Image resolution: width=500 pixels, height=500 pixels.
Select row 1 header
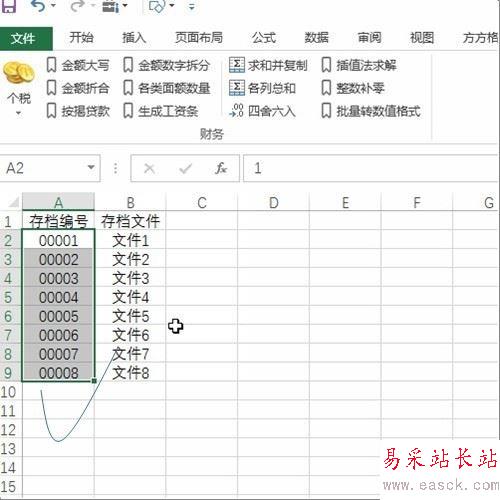click(11, 221)
